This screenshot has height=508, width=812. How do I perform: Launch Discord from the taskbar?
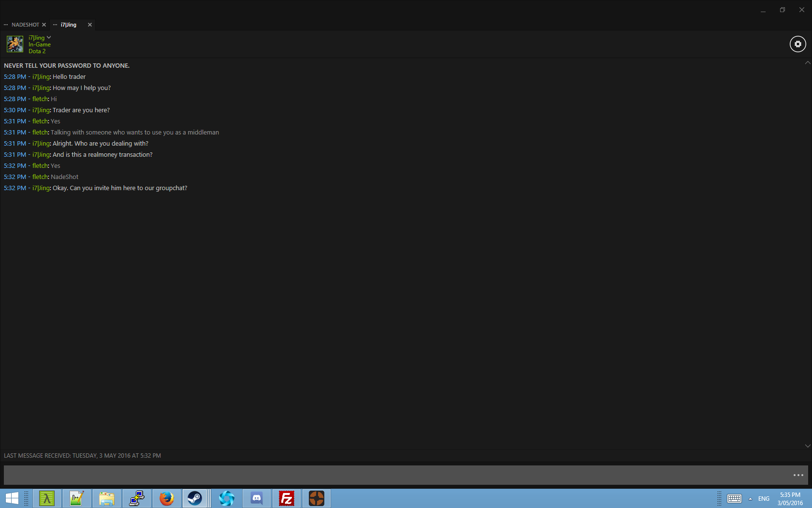coord(257,498)
